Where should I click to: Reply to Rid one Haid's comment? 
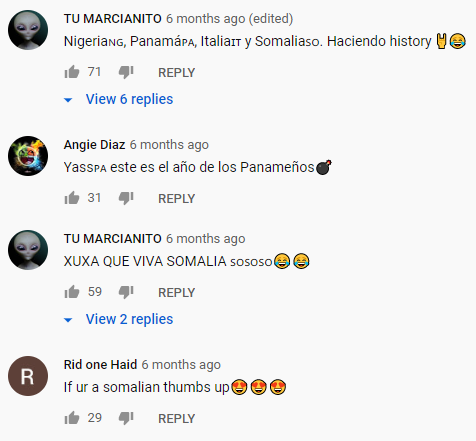176,418
